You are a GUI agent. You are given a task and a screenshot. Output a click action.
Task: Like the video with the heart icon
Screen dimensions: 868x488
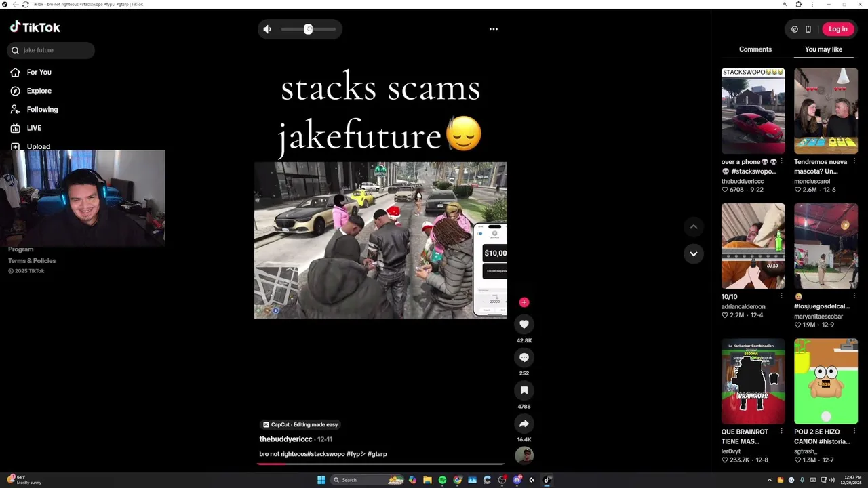coord(524,324)
